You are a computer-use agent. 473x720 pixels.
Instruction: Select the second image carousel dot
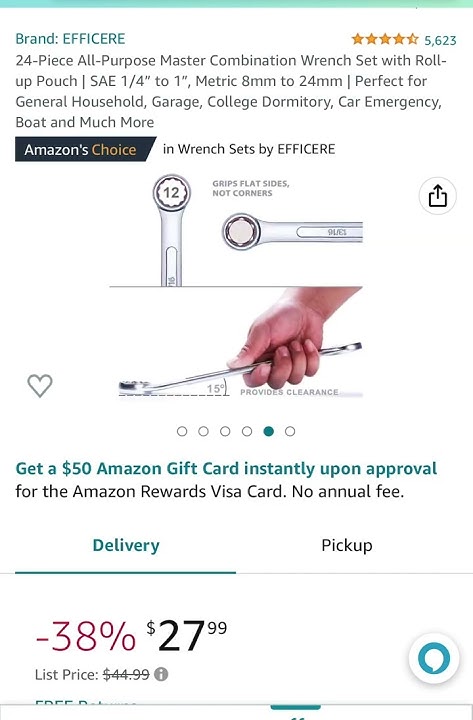(x=203, y=431)
